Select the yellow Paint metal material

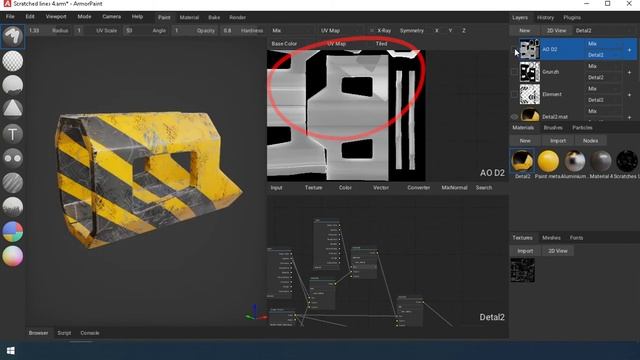548,160
